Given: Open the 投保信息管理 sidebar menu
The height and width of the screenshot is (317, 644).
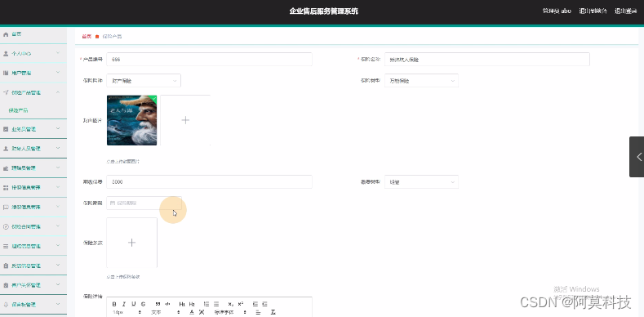Looking at the screenshot, I should tap(33, 187).
